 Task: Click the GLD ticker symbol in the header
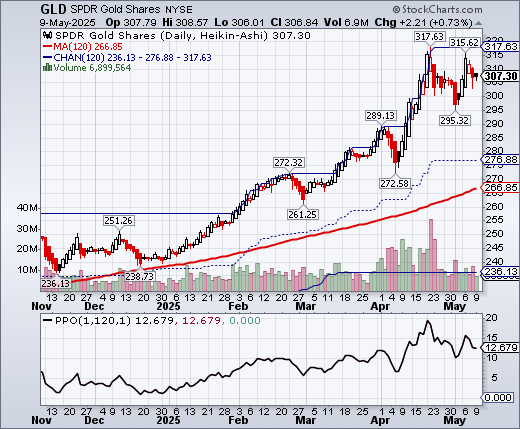(x=53, y=9)
